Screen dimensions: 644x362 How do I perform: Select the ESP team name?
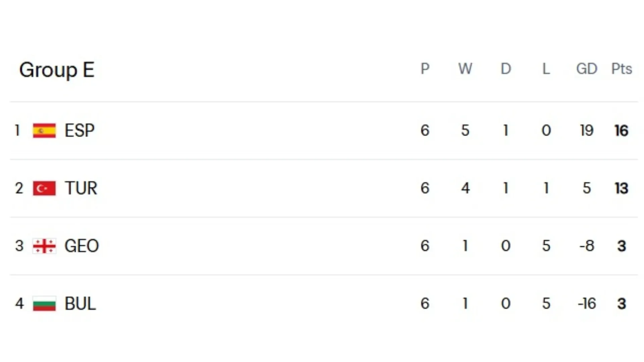[79, 130]
